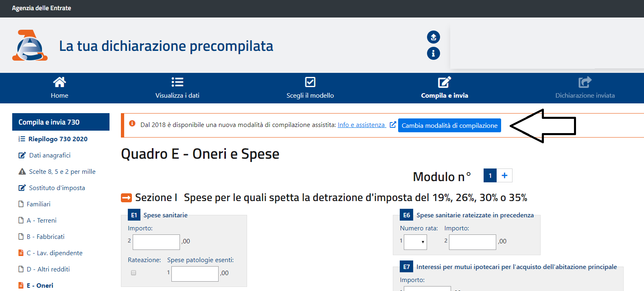Open B - Fabbricati section
This screenshot has height=291, width=644.
pos(46,236)
